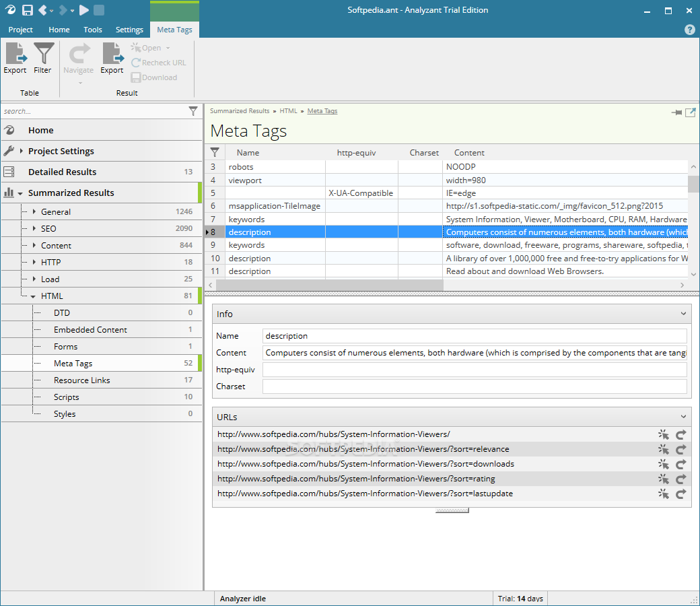Collapse the HTML tree node
This screenshot has height=606, width=700.
(x=33, y=296)
